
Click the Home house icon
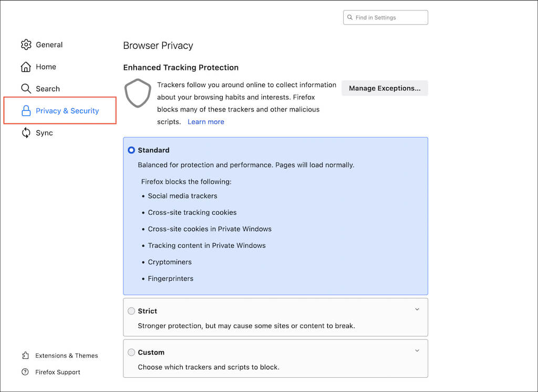[26, 67]
